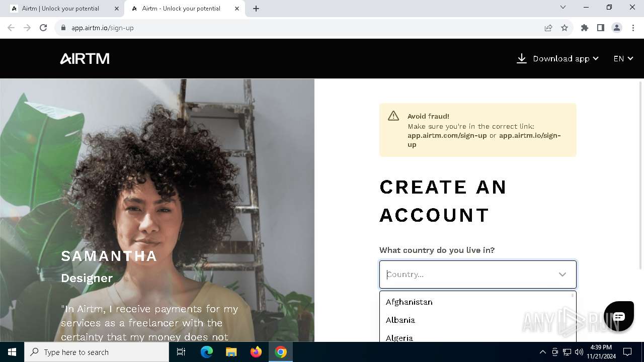Open a new browser tab
The width and height of the screenshot is (644, 362).
click(256, 9)
